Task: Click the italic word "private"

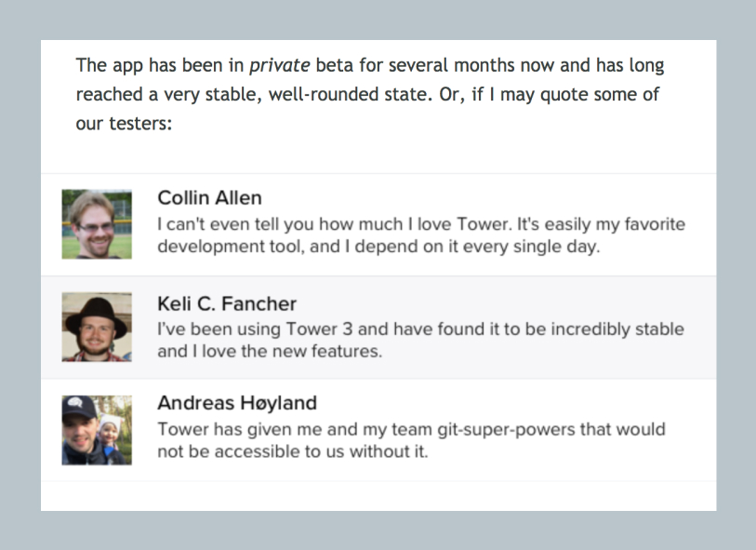Action: tap(280, 66)
